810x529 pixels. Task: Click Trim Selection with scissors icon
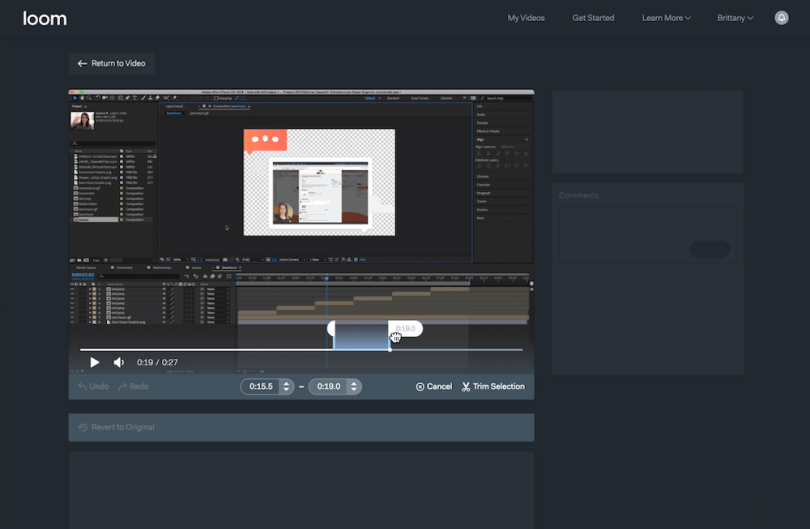pos(493,386)
